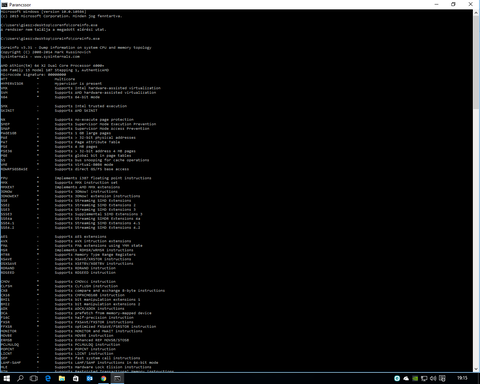Click the scrollbar down arrow
The height and width of the screenshot is (384, 480).
pos(476,369)
